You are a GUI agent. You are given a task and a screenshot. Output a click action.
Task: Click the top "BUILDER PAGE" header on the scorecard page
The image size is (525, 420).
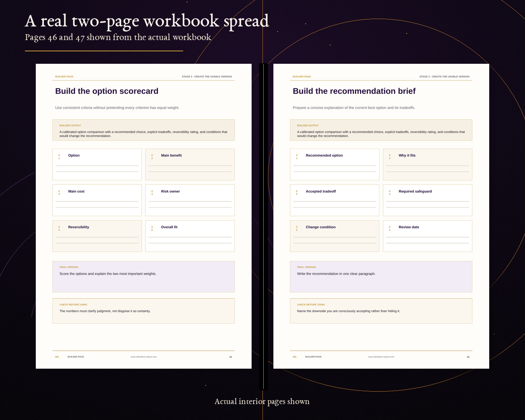pos(64,77)
